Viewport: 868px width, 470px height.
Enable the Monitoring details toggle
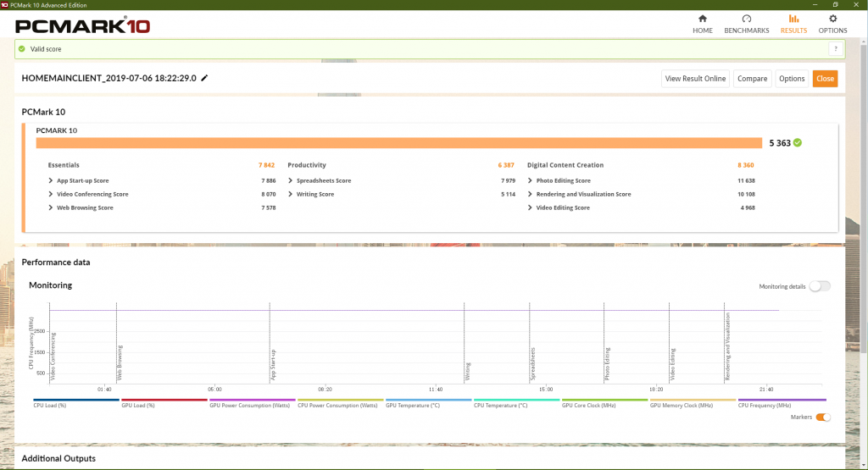pos(819,286)
